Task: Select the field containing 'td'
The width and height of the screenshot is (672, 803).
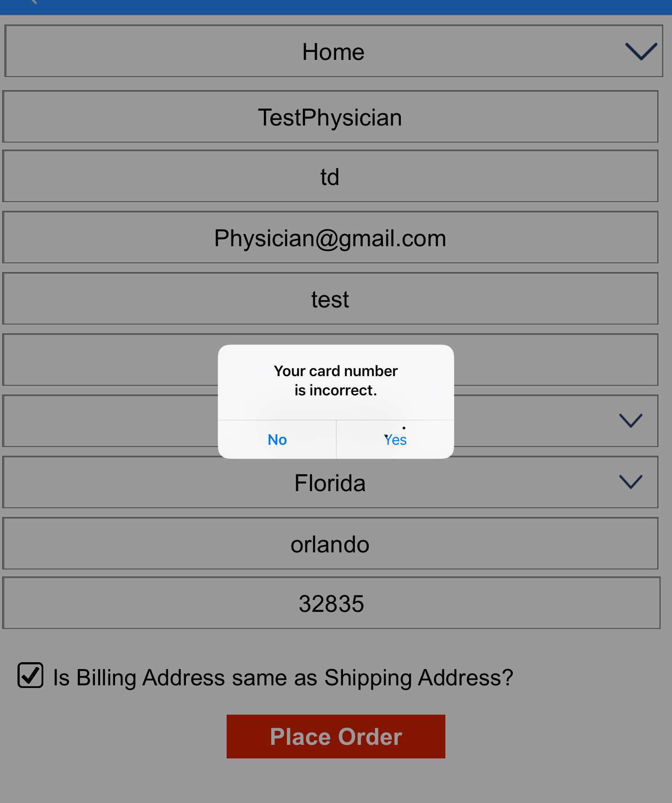Action: coord(330,177)
